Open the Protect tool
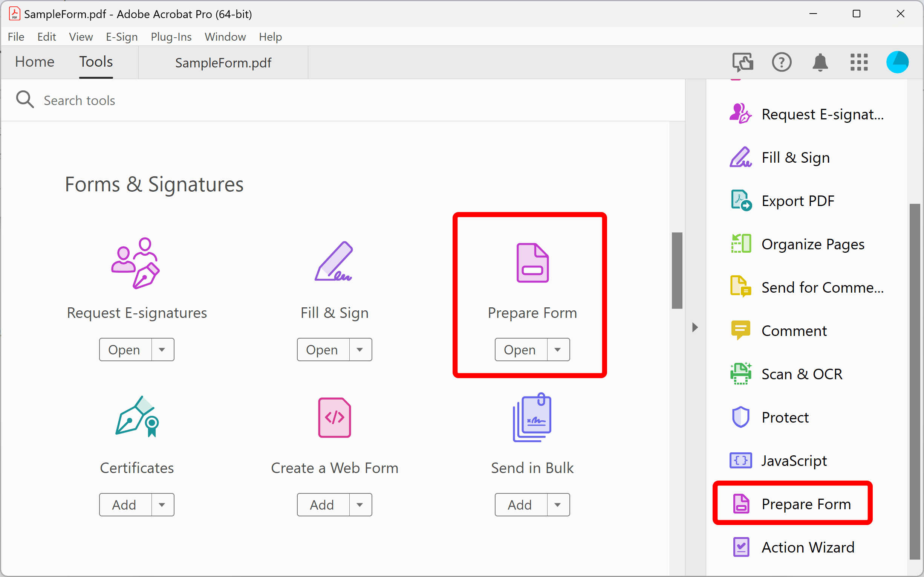The width and height of the screenshot is (924, 577). [x=785, y=417]
